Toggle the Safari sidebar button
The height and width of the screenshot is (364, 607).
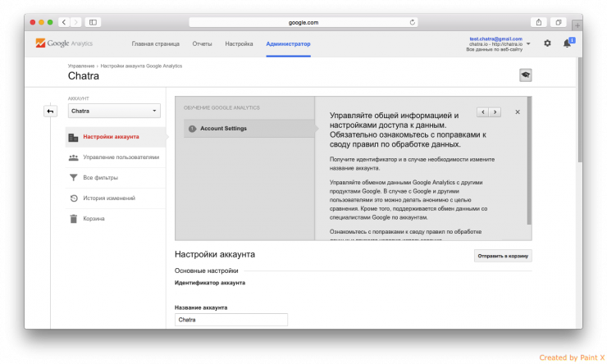coord(93,22)
